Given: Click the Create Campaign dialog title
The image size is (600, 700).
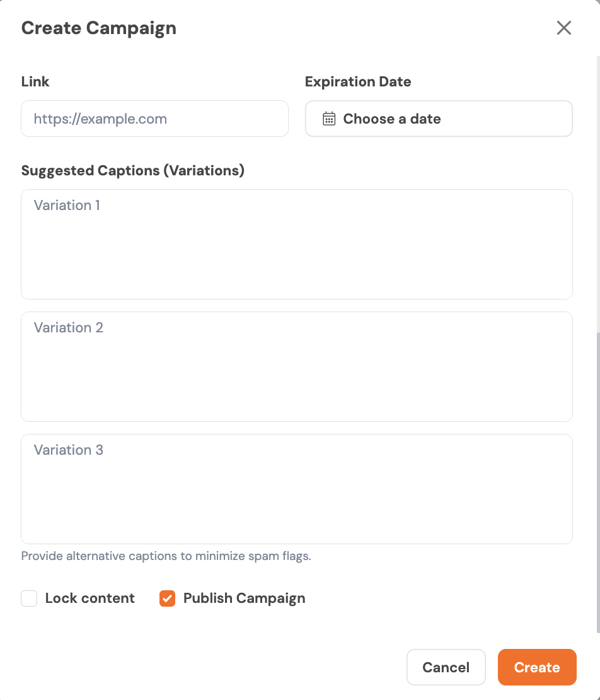Looking at the screenshot, I should coord(99,28).
